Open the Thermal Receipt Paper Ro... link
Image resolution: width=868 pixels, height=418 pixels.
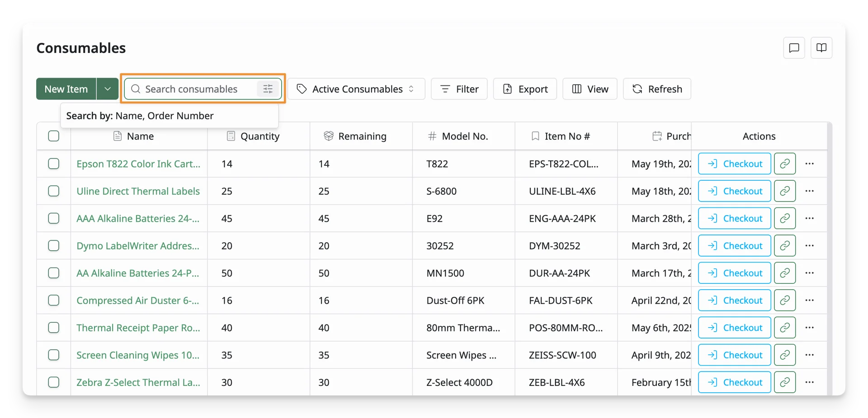pyautogui.click(x=138, y=328)
